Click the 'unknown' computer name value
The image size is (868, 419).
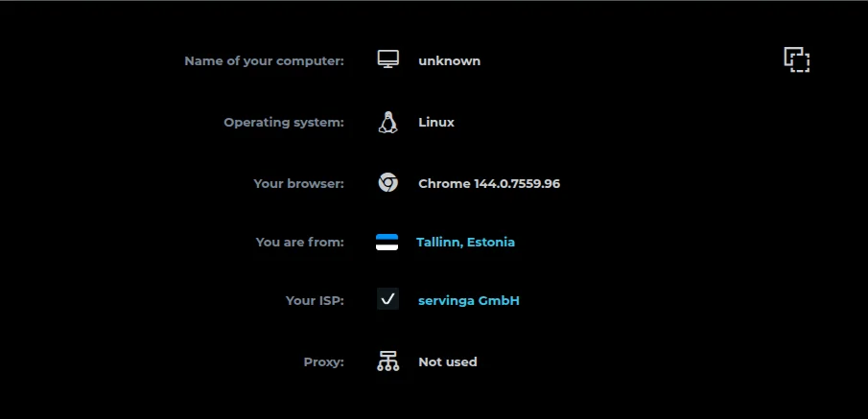pos(449,60)
